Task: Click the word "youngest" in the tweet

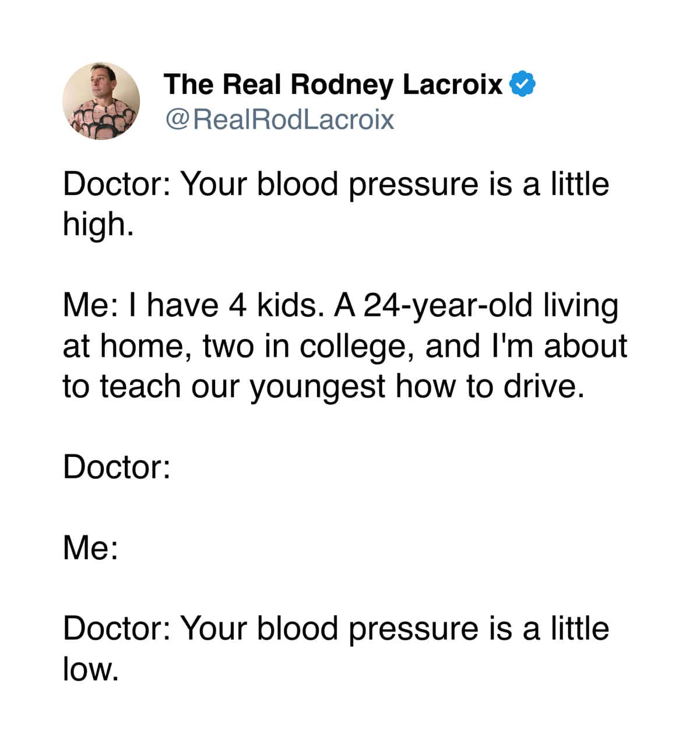Action: click(318, 387)
